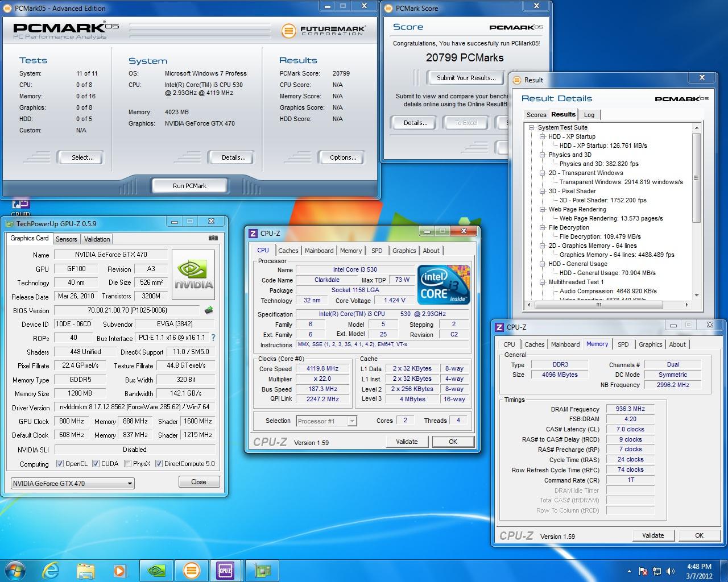The height and width of the screenshot is (582, 728).
Task: Click the desktop CPUID shortcut icon
Action: (20, 206)
